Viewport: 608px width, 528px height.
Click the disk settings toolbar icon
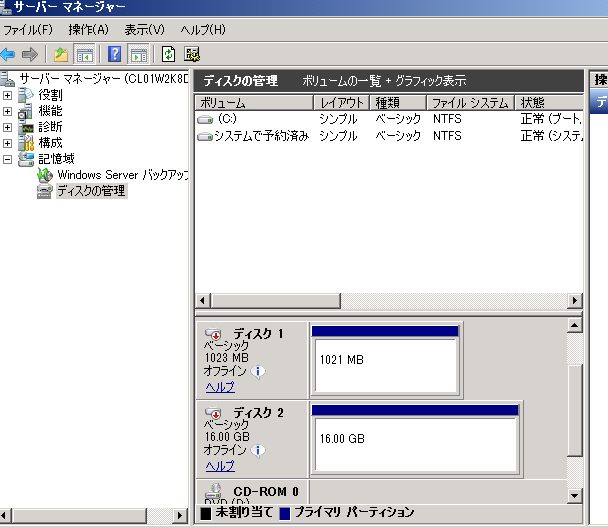tap(192, 54)
